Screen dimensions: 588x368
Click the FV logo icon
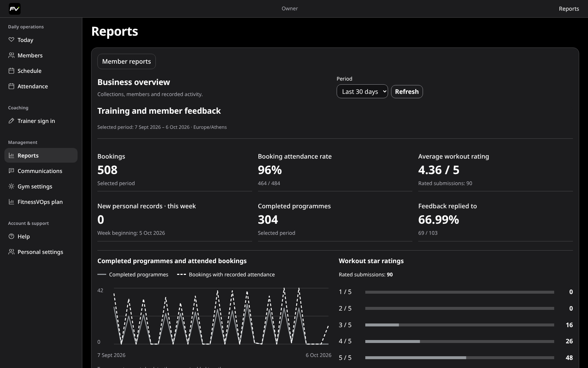click(15, 9)
